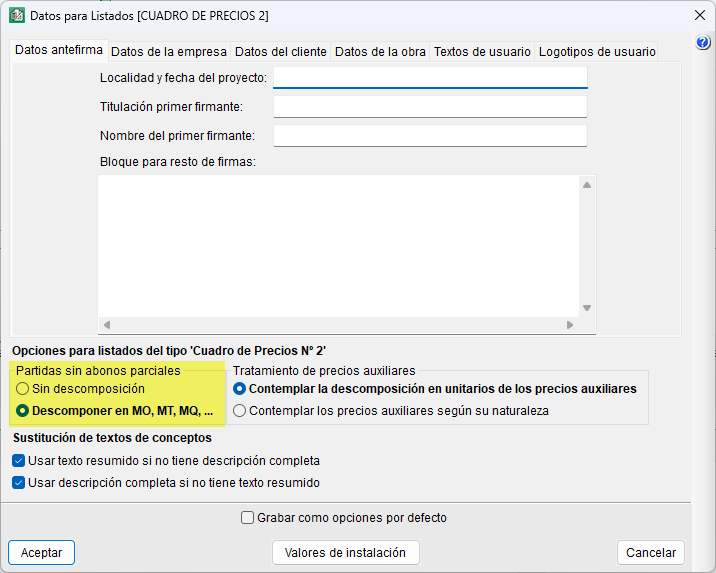Click the app icon in the title bar

point(17,16)
